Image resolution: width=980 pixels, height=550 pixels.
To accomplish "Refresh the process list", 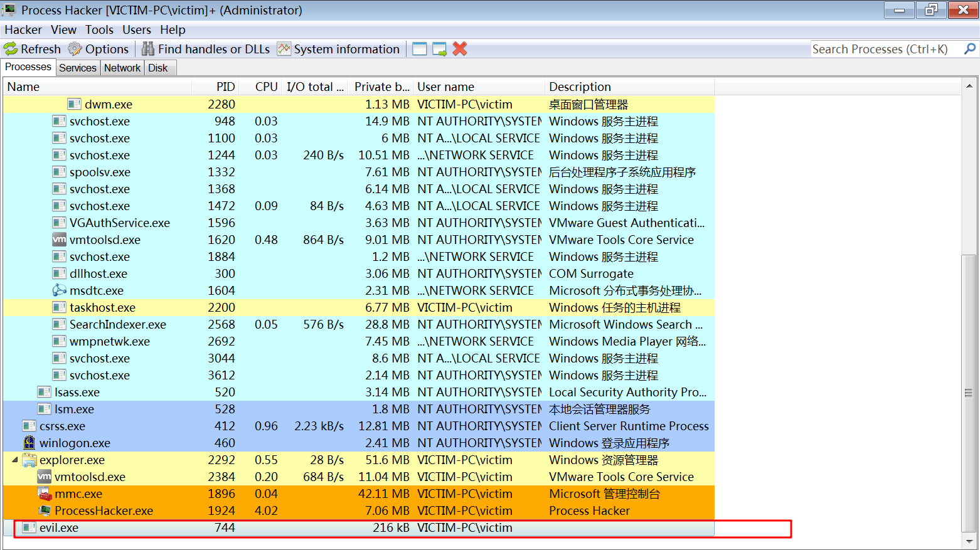I will [x=32, y=49].
